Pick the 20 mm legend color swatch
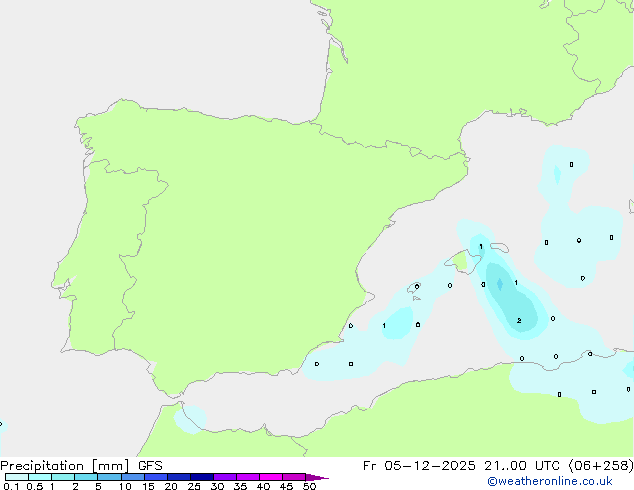The width and height of the screenshot is (634, 490). coord(179,477)
